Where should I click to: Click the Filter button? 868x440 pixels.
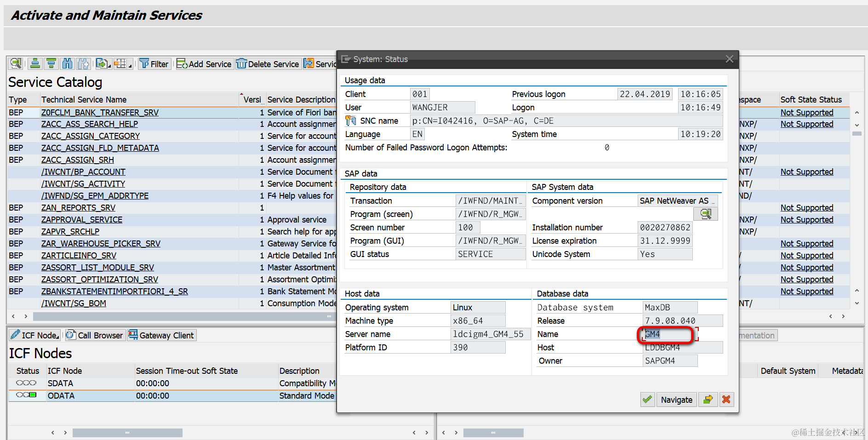(x=154, y=64)
